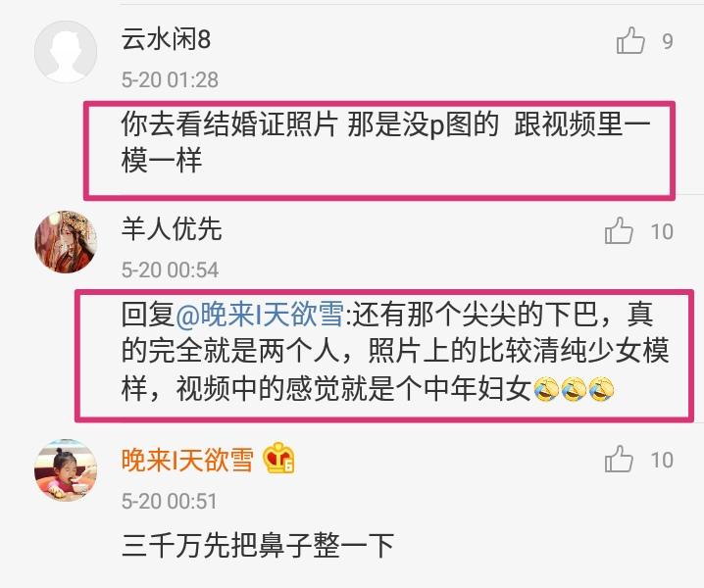
Task: Open the gold crown member badge
Action: pyautogui.click(x=278, y=459)
